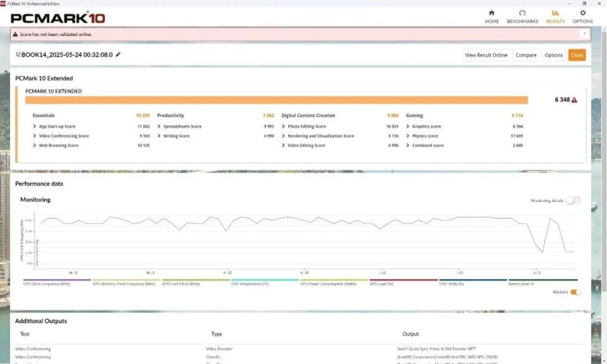Open the help button on the validation banner

[584, 34]
